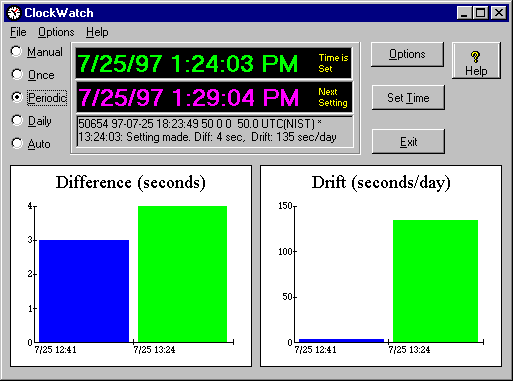Click the Options button
The height and width of the screenshot is (381, 513).
tap(407, 54)
